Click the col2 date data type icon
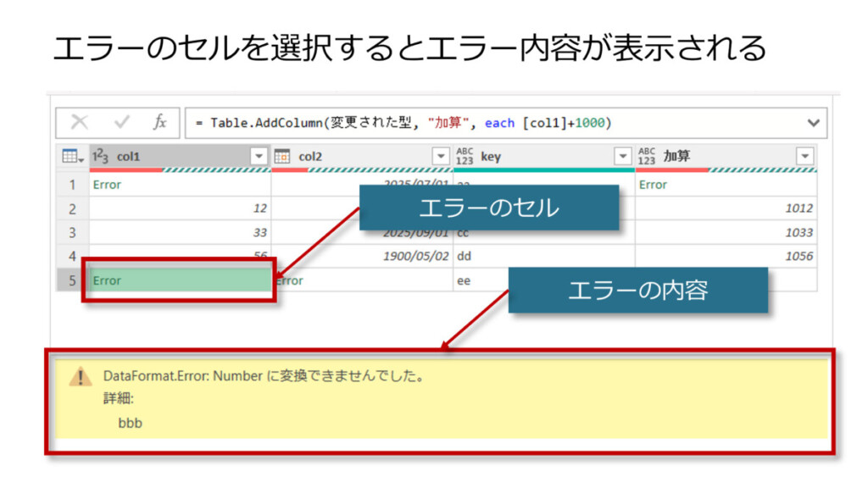The height and width of the screenshot is (488, 868). pos(283,157)
